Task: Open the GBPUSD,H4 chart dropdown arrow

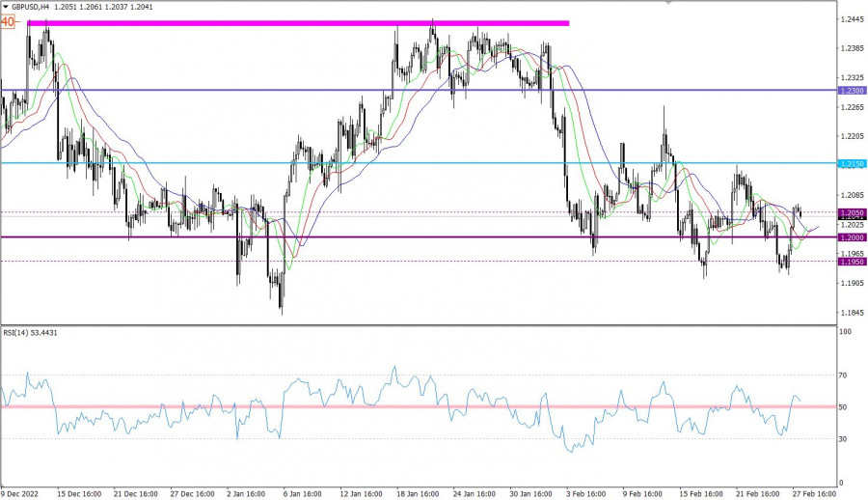Action: [x=5, y=6]
